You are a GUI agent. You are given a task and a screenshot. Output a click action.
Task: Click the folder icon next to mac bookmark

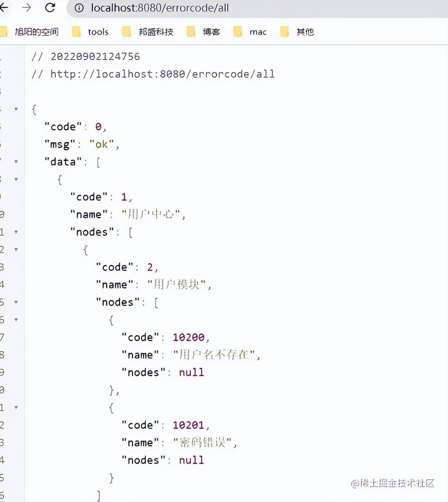pyautogui.click(x=237, y=31)
